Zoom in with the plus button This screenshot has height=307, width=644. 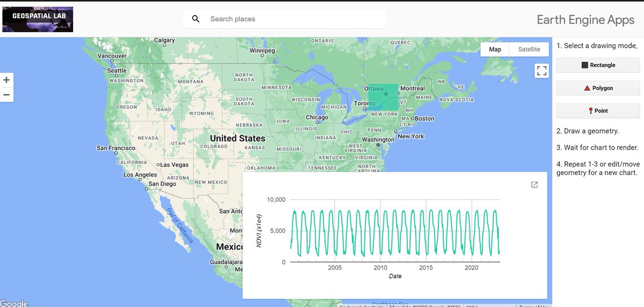pos(6,80)
